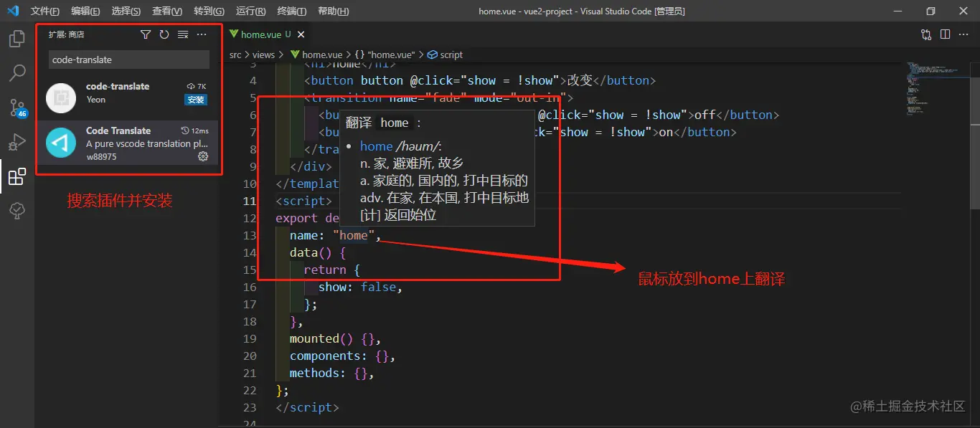Viewport: 980px width, 428px height.
Task: Open the Explorer view in activity bar
Action: coord(17,39)
